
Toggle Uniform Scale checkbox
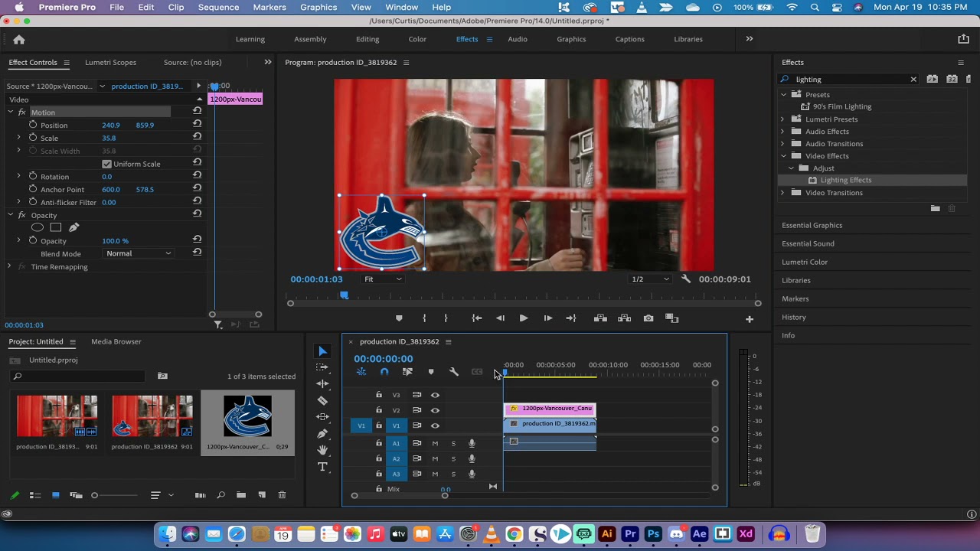(x=106, y=164)
